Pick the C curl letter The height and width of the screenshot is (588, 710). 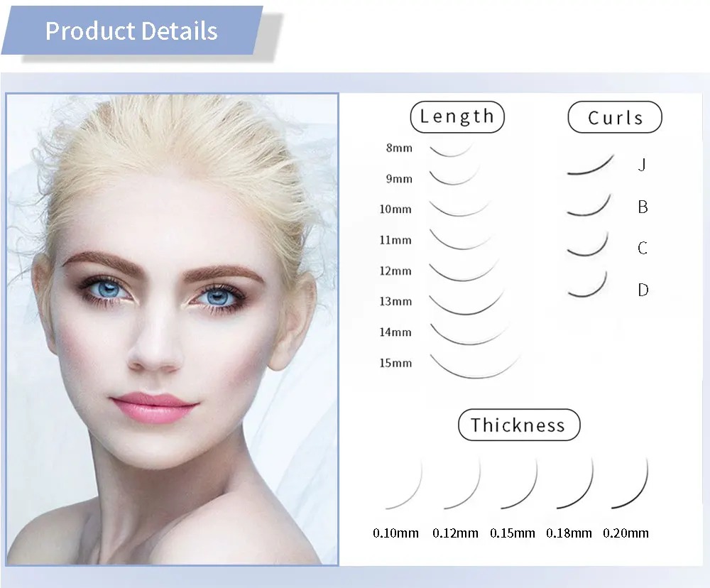[643, 248]
